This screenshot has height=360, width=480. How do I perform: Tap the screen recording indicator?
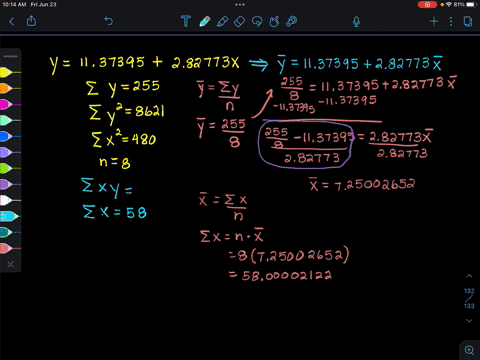[x=427, y=5]
